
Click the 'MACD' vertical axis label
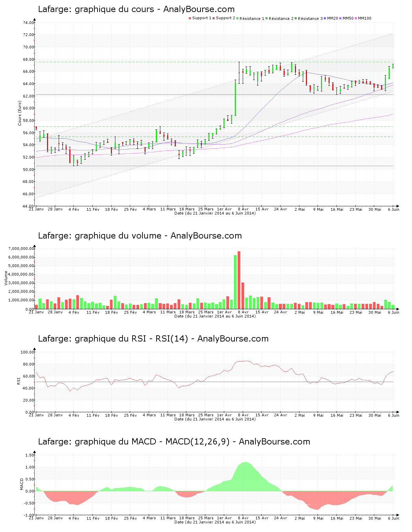[x=22, y=484]
